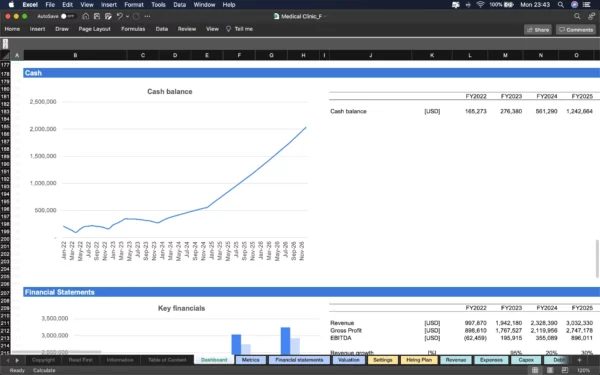Click the Tell me lightbulb icon
This screenshot has width=600, height=375.
pos(228,29)
